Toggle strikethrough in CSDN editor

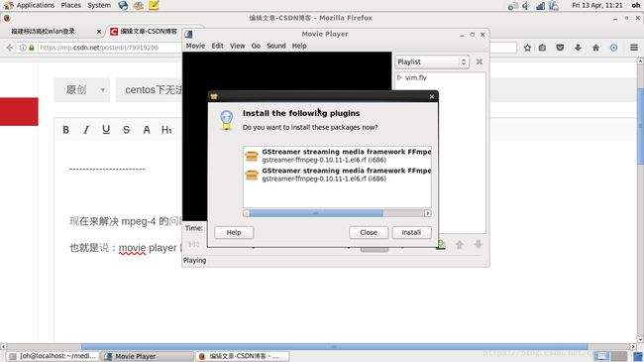pos(127,130)
